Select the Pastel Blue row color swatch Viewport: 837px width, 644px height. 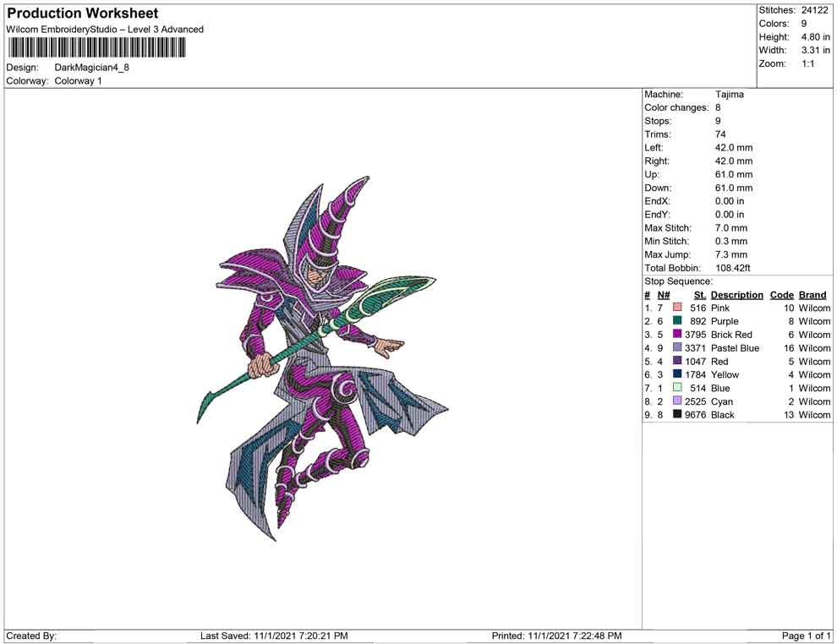tap(677, 347)
